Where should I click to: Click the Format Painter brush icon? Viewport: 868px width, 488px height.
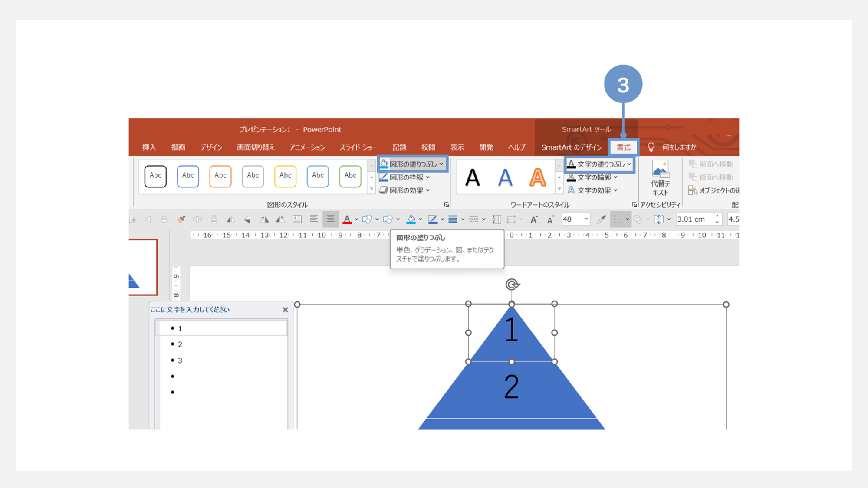click(181, 219)
